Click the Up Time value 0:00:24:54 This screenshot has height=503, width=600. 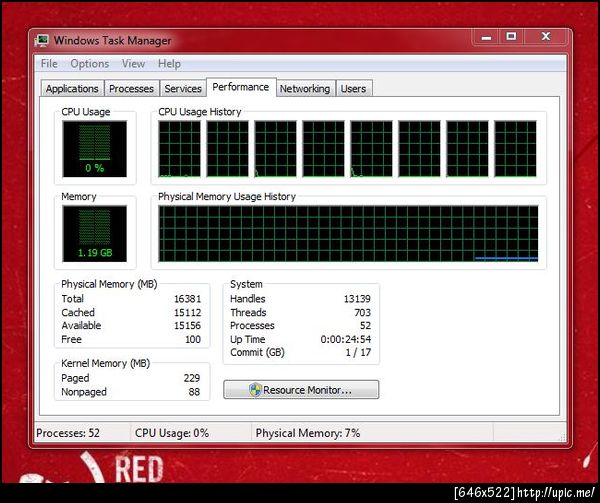346,339
